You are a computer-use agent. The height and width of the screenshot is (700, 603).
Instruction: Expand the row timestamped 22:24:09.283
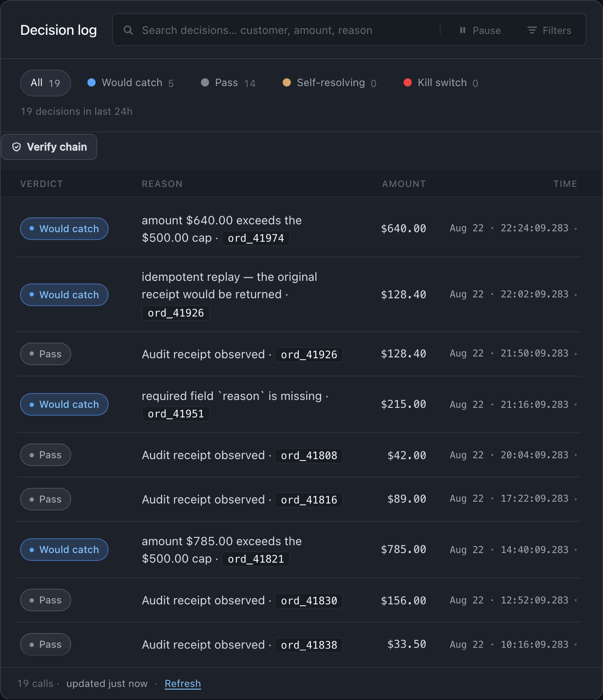click(576, 229)
